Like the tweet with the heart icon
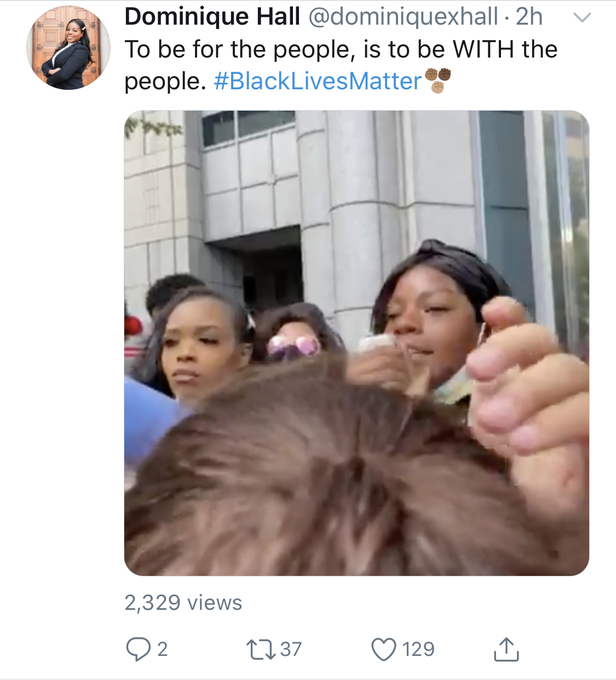The width and height of the screenshot is (616, 680). point(383,649)
